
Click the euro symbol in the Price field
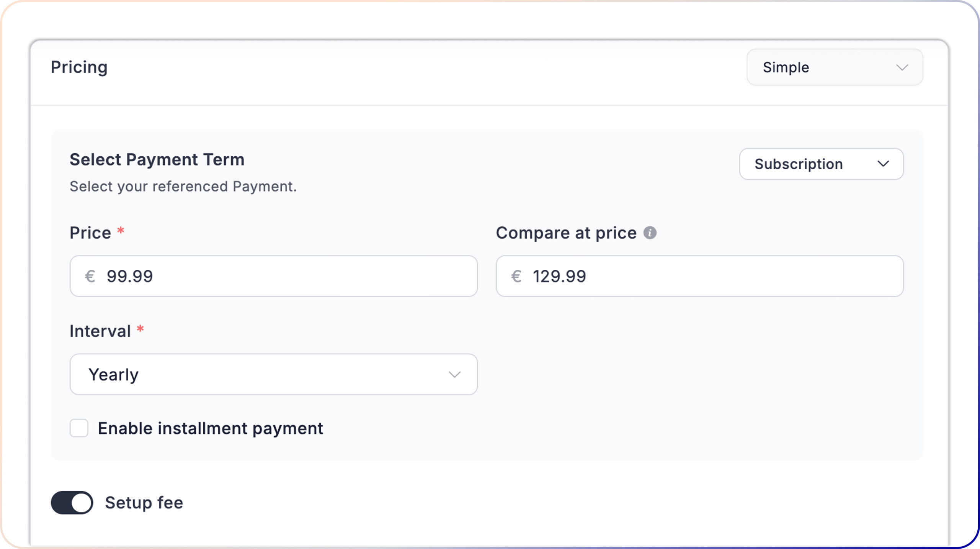pos(90,276)
